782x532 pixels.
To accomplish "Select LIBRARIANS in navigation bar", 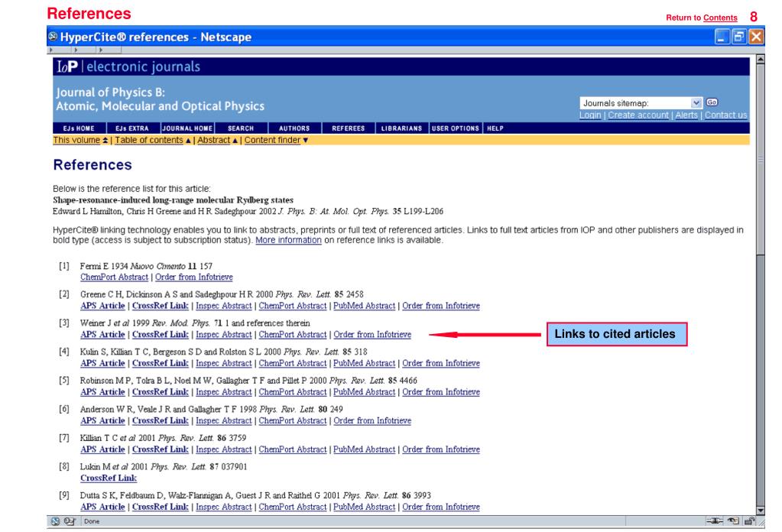I will (401, 128).
